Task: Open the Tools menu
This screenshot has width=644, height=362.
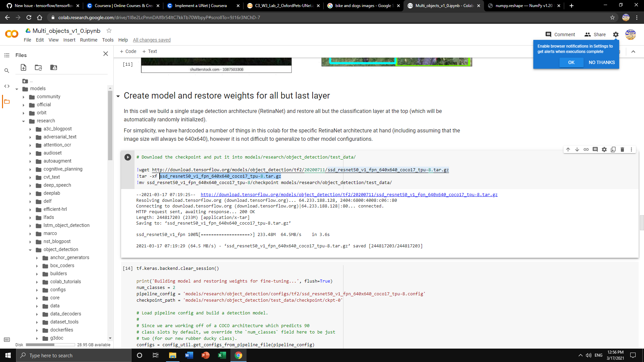Action: pos(108,40)
